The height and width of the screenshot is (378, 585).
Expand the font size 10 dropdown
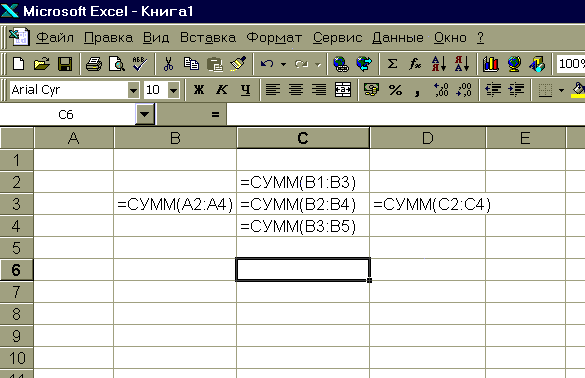point(173,90)
